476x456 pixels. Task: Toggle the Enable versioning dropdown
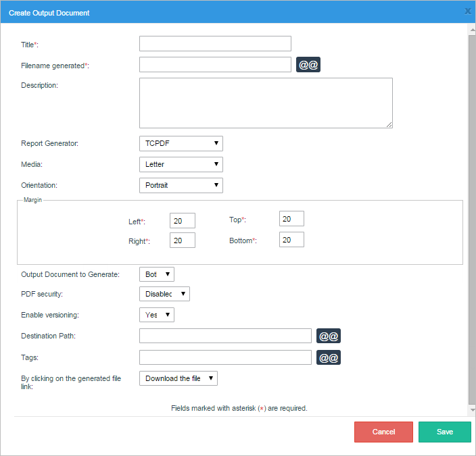pos(156,315)
